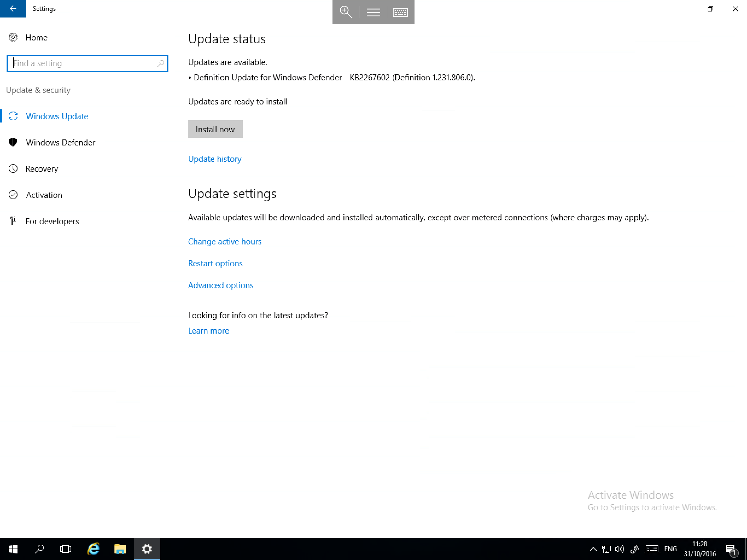Minimize the Settings window
This screenshot has width=747, height=560.
click(x=685, y=9)
